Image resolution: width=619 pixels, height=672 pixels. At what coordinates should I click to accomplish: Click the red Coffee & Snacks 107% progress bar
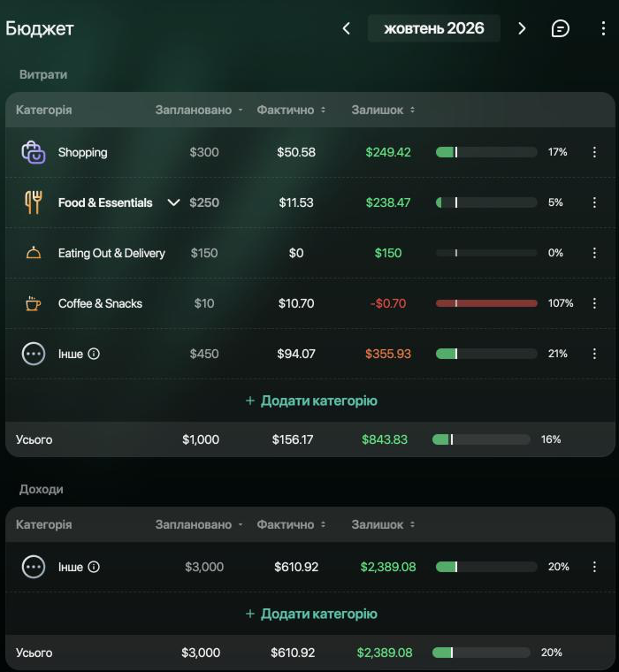[x=486, y=303]
